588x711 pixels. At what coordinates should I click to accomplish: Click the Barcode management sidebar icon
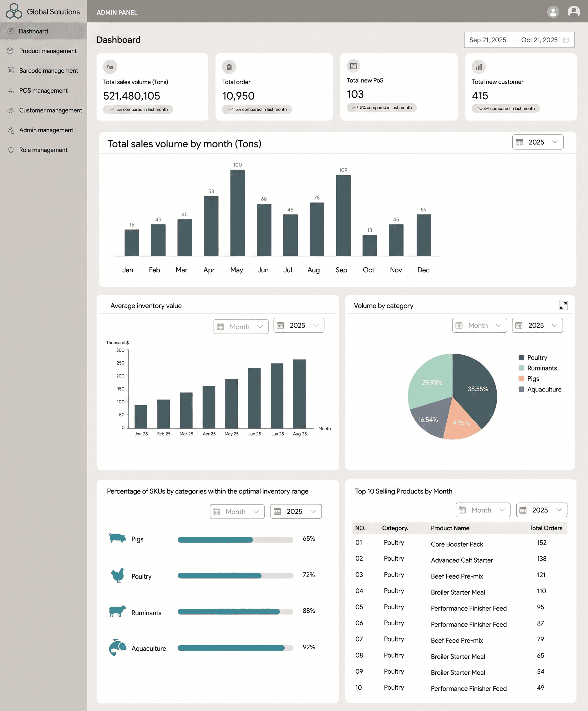tap(11, 70)
